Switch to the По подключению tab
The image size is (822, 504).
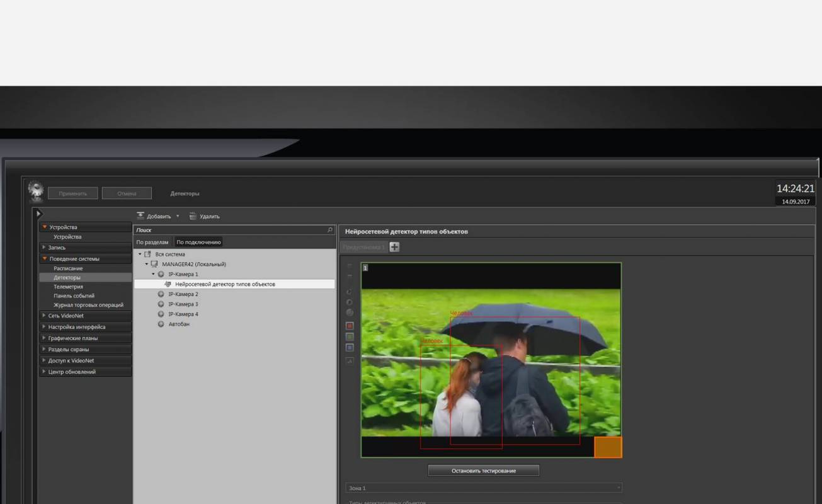[x=198, y=242]
